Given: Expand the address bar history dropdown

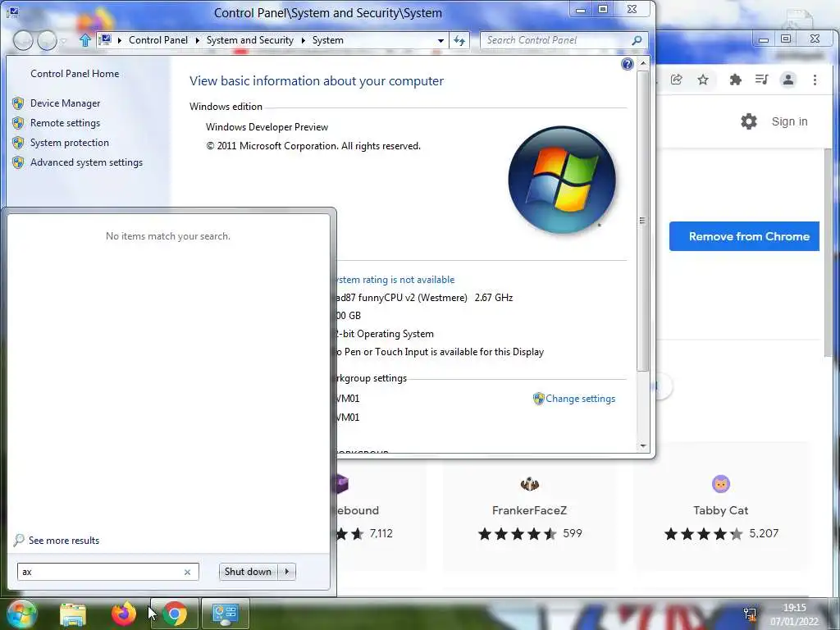Looking at the screenshot, I should pos(441,40).
